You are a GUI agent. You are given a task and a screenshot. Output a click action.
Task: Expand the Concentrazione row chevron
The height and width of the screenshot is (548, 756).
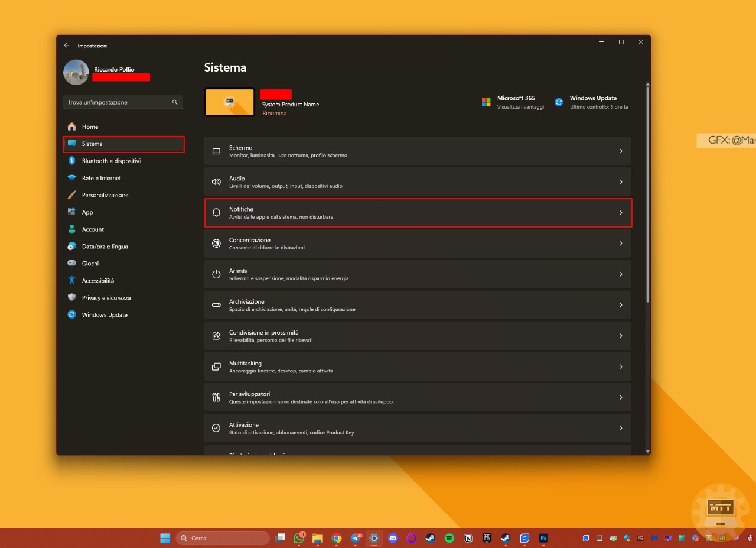point(621,243)
